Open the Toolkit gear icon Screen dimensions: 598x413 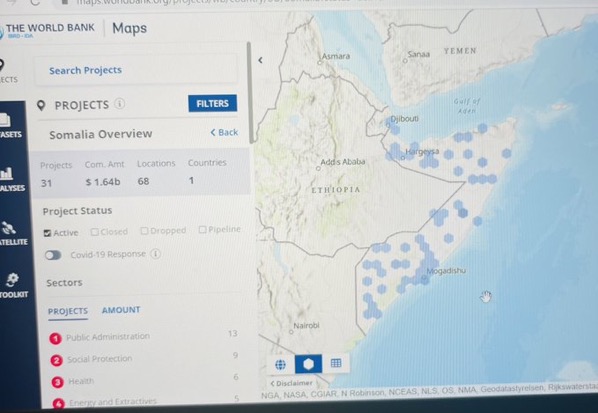pyautogui.click(x=12, y=280)
